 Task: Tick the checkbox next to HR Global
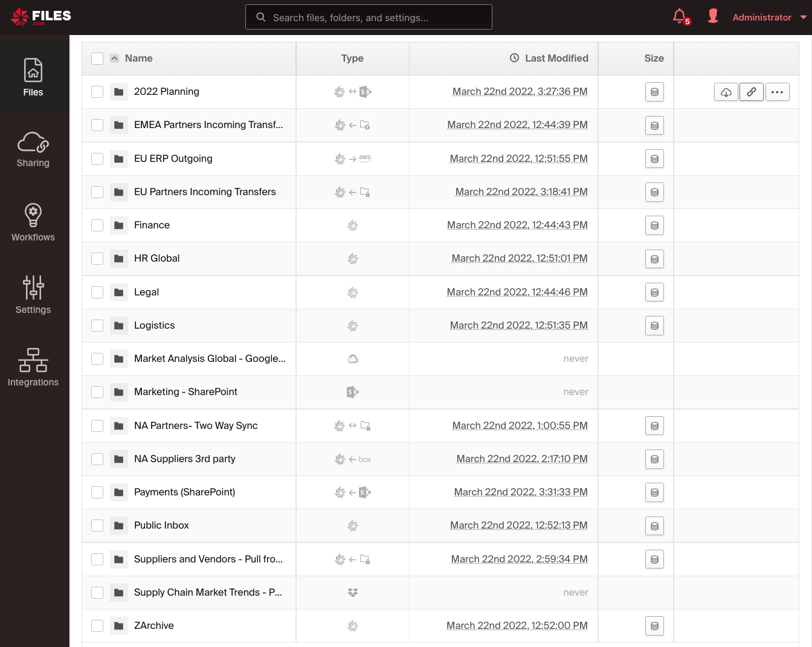(97, 258)
